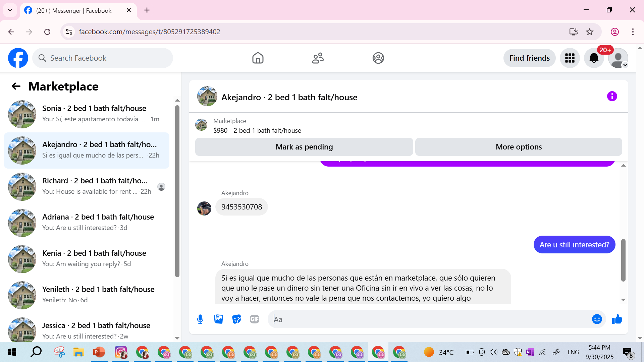
Task: Open the Facebook menu grid icon
Action: coord(570,58)
